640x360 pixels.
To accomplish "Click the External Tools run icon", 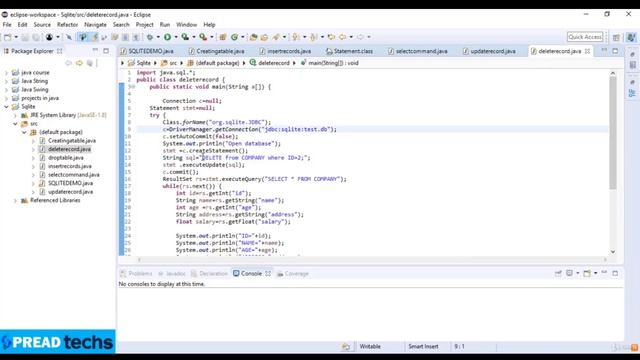I will tap(203, 37).
